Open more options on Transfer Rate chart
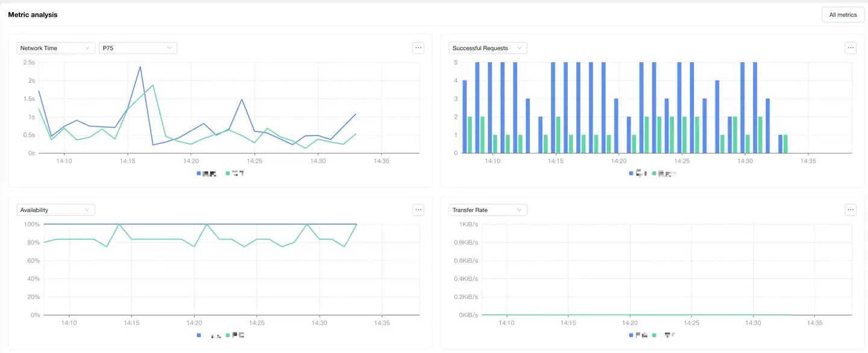 851,210
